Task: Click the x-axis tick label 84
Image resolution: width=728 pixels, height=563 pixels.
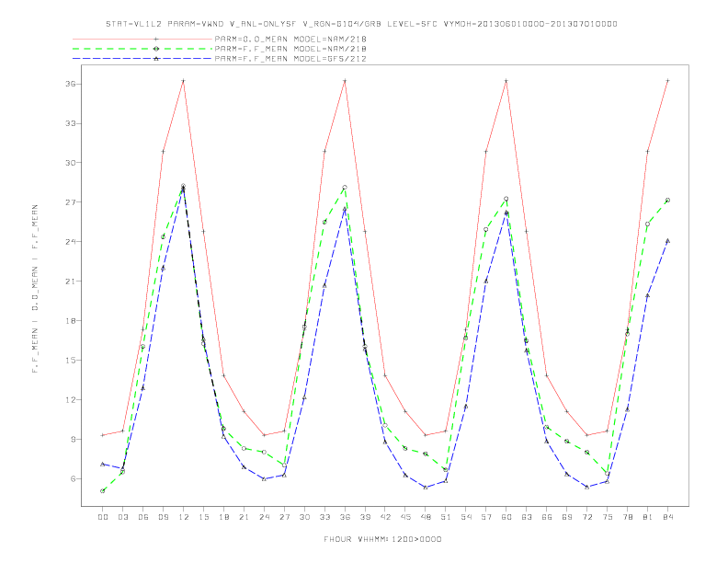Action: point(667,517)
